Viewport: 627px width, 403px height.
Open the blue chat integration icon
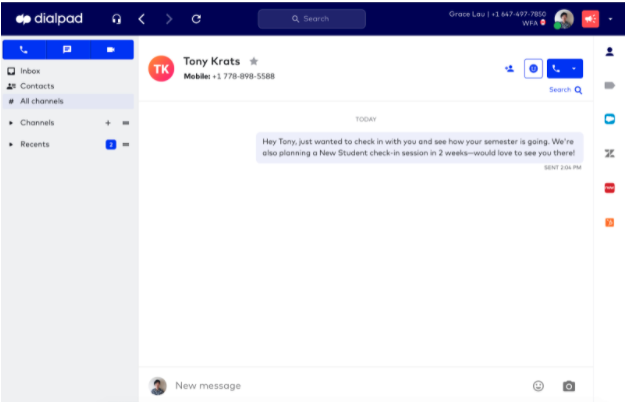pos(609,119)
